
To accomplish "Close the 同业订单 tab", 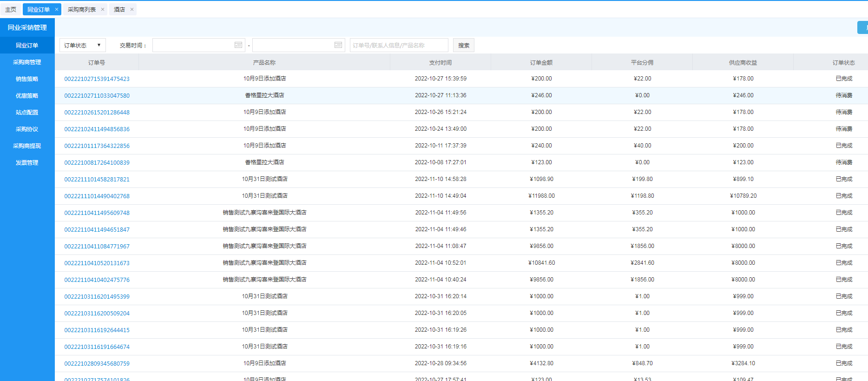I will click(x=57, y=9).
